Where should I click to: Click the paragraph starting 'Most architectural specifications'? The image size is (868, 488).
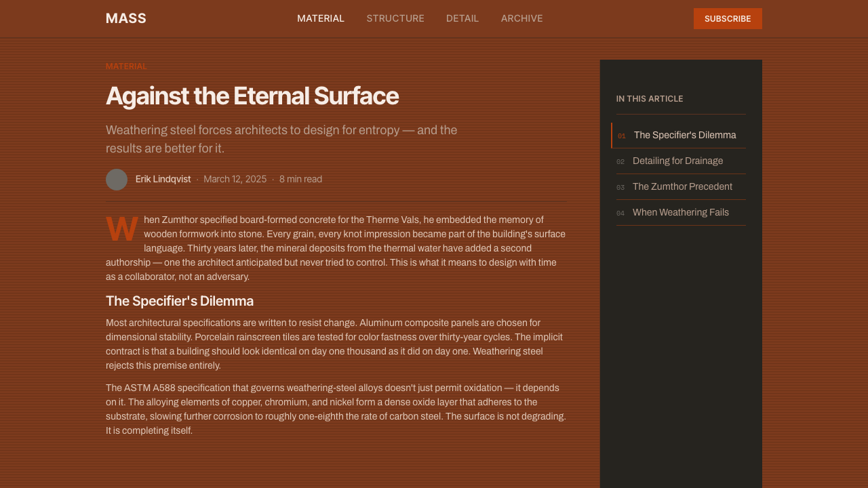(336, 344)
